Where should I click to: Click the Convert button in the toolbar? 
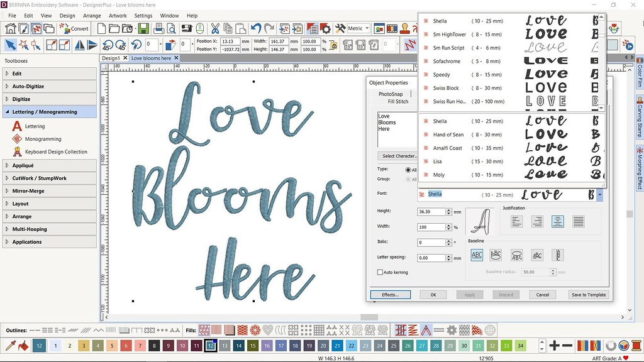pos(75,28)
